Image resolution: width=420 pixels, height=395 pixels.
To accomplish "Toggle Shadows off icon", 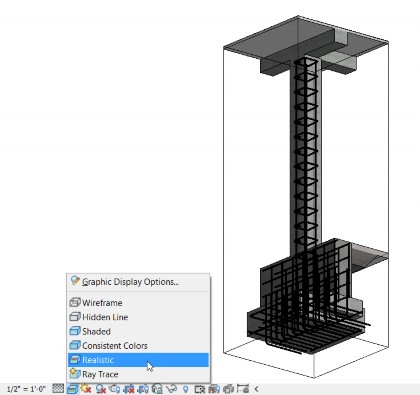I will [101, 389].
